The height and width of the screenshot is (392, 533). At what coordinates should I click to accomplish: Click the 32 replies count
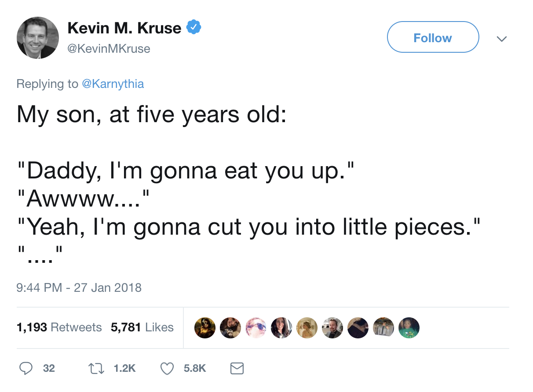49,368
